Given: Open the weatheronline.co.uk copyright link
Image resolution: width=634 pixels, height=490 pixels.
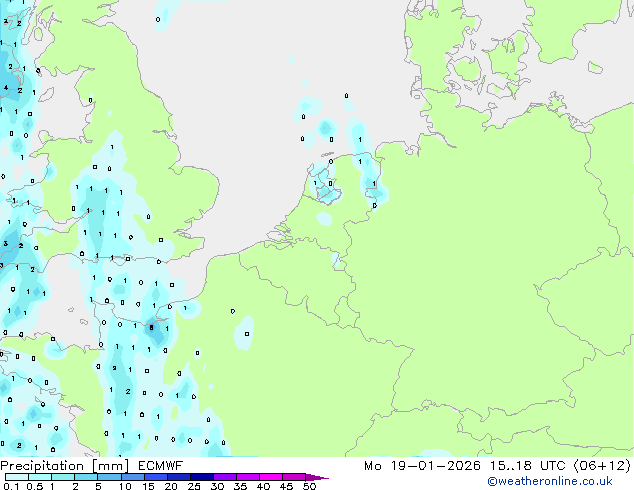Looking at the screenshot, I should click(549, 481).
